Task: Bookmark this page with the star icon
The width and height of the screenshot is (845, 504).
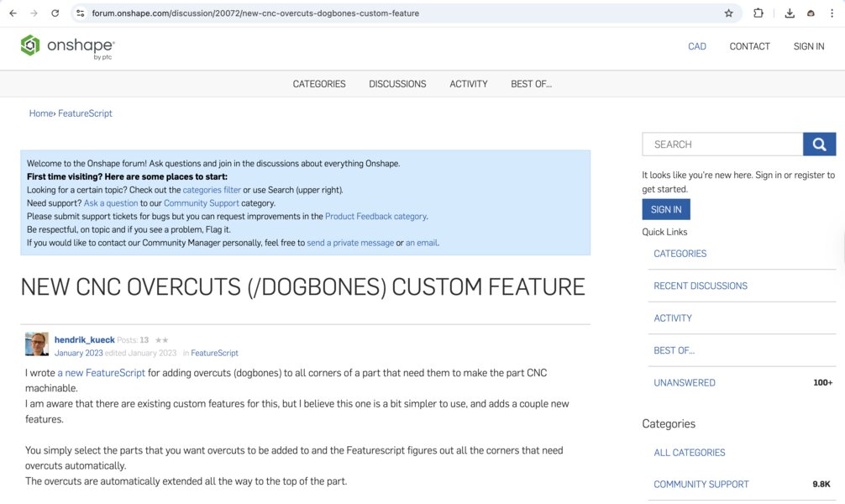Action: point(728,13)
